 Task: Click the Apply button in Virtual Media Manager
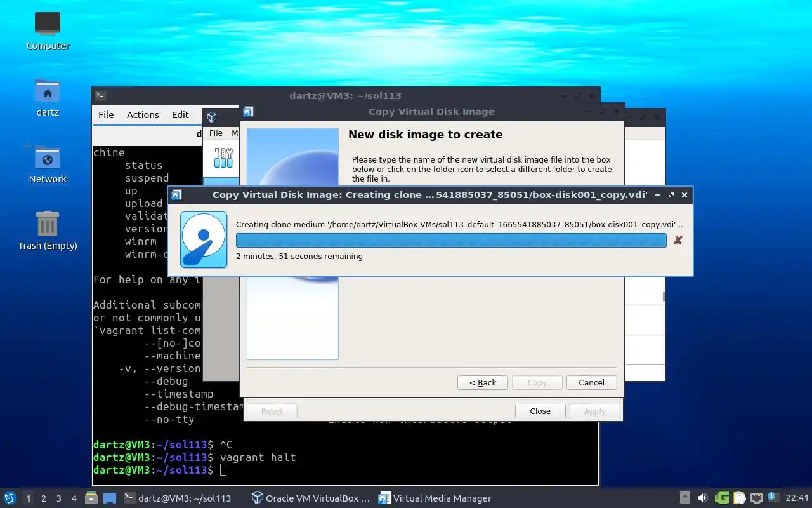(594, 411)
